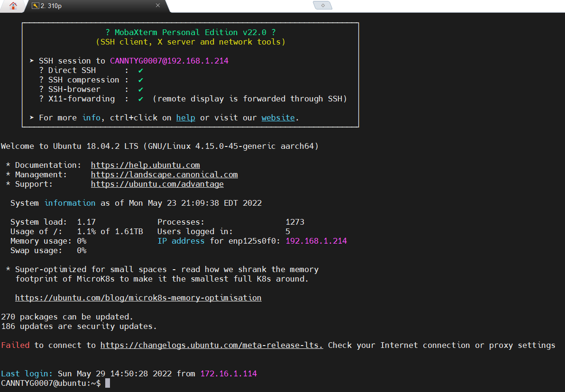Click the checkmark beside Direct SSH
Image resolution: width=565 pixels, height=392 pixels.
click(x=140, y=71)
